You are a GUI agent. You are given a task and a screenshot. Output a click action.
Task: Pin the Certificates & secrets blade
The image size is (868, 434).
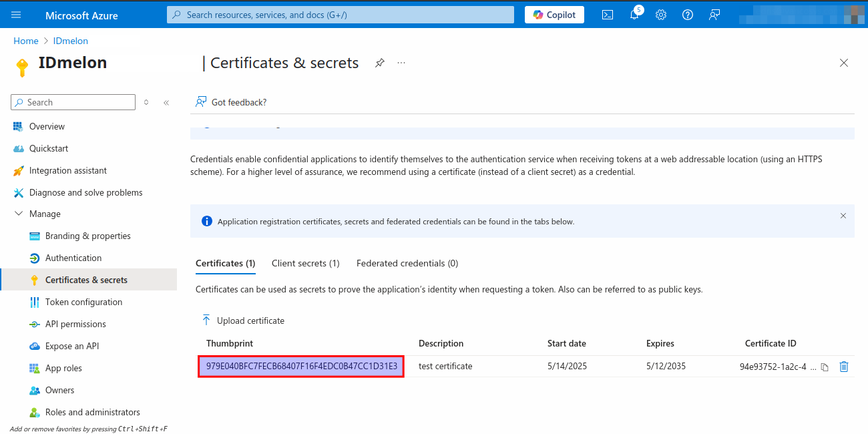click(379, 63)
